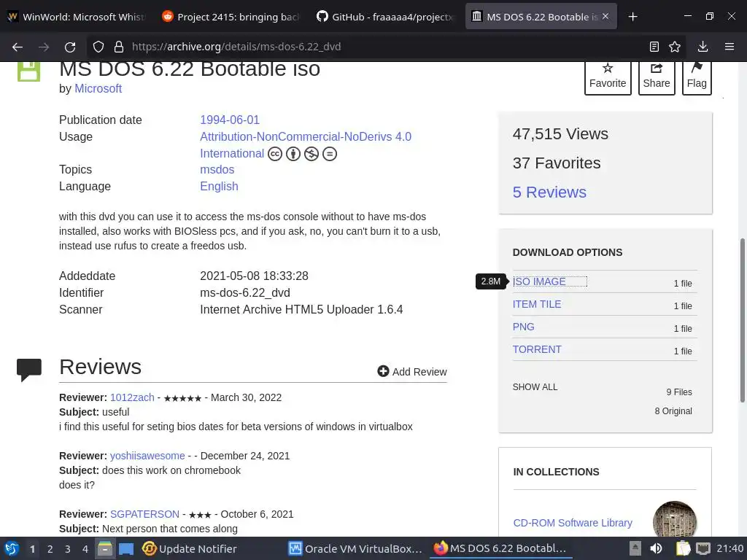Reload the archive.org page
This screenshot has height=560, width=747.
click(x=70, y=47)
